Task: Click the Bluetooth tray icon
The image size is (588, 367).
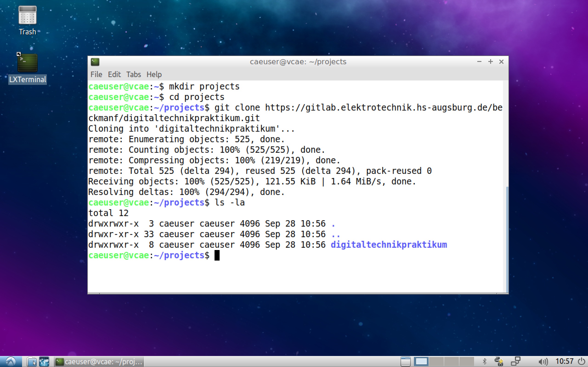Action: (484, 362)
